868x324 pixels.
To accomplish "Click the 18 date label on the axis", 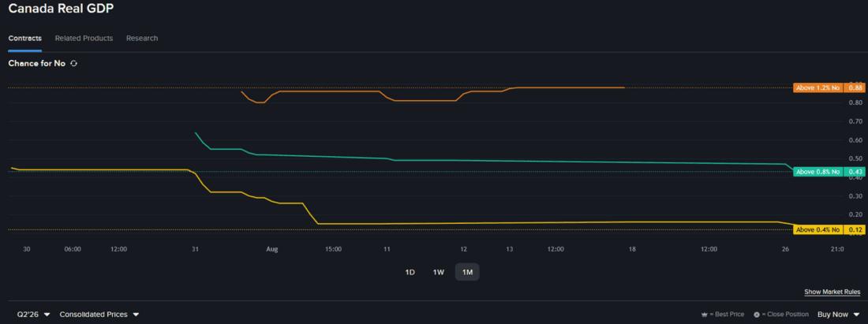I will click(632, 249).
